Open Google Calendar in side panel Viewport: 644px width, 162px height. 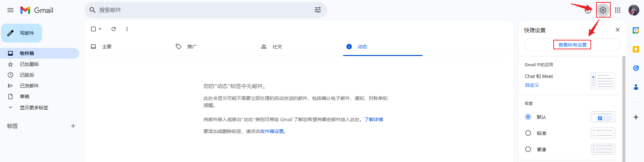click(636, 30)
